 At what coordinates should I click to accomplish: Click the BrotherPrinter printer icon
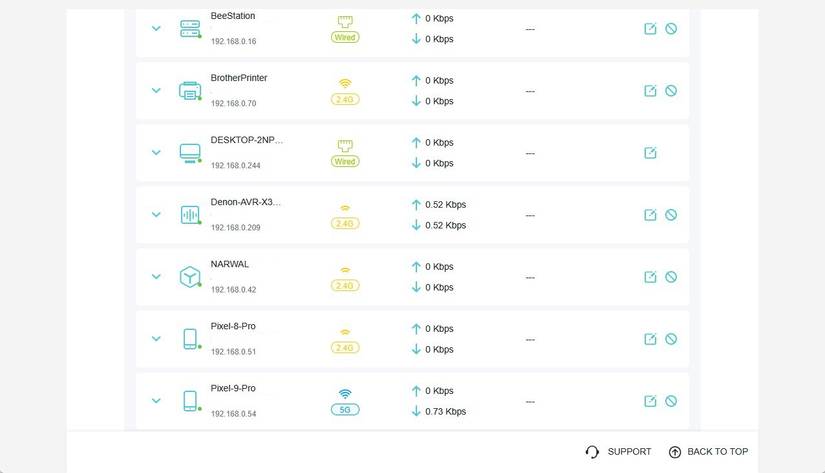pos(190,91)
